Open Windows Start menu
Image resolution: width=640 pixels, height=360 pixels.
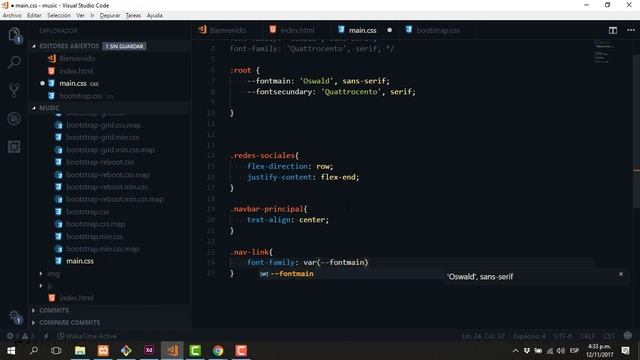coord(11,351)
